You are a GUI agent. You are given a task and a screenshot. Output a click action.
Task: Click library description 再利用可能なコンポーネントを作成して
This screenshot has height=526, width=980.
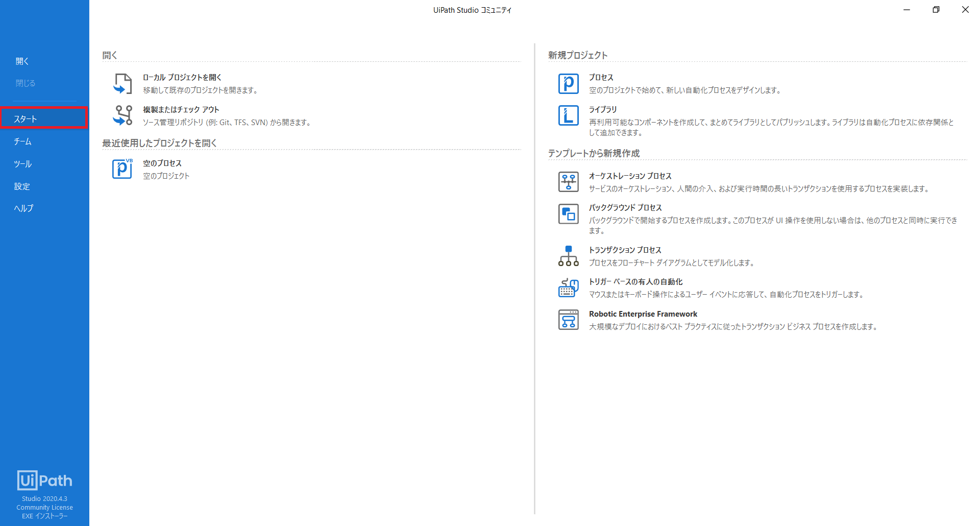tap(772, 128)
